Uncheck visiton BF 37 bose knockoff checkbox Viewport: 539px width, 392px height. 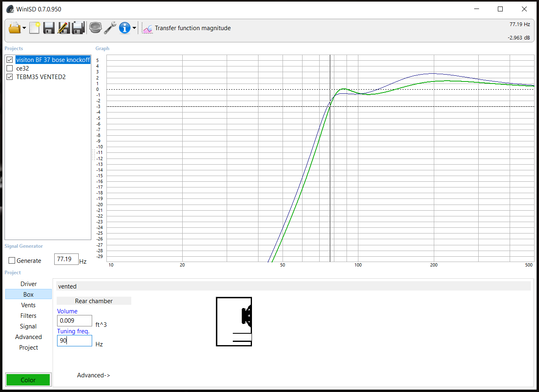(10, 60)
